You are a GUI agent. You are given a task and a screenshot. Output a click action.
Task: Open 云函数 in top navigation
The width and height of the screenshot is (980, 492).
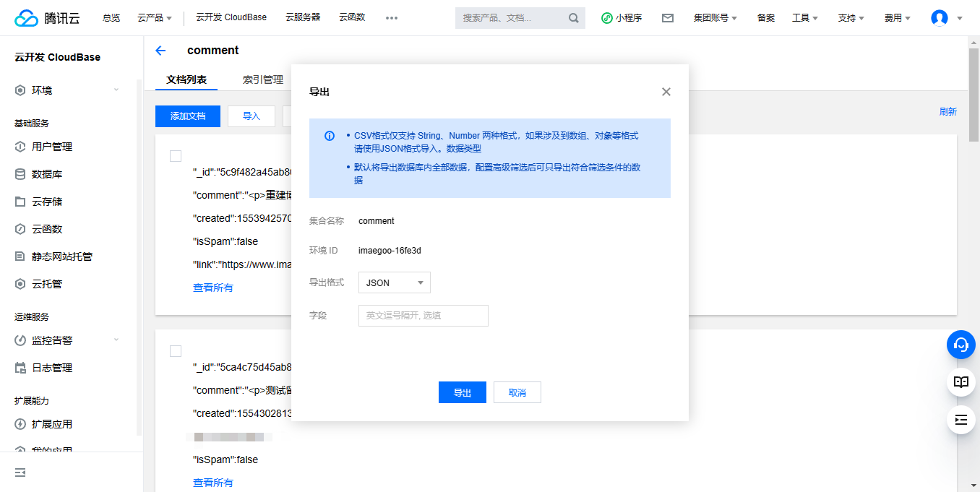tap(352, 17)
